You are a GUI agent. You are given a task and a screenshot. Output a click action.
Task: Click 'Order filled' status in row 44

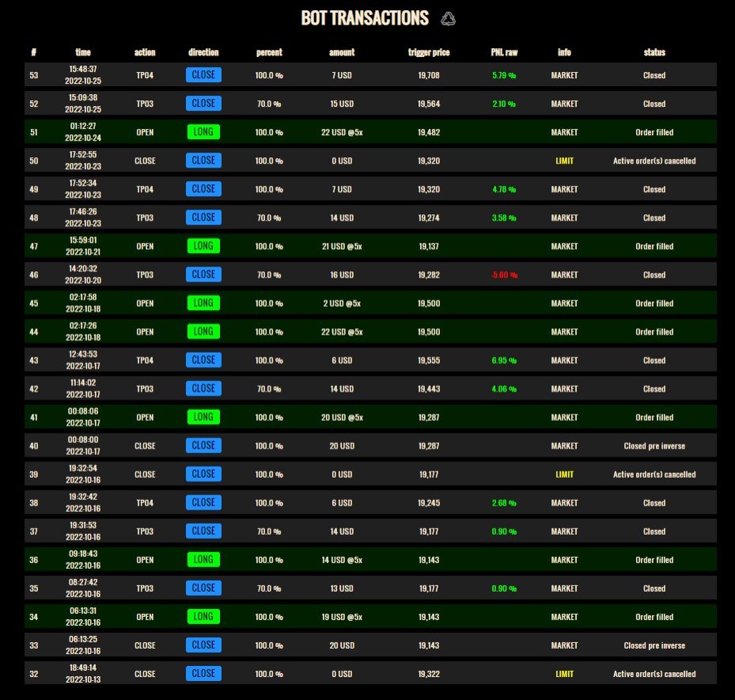tap(654, 332)
